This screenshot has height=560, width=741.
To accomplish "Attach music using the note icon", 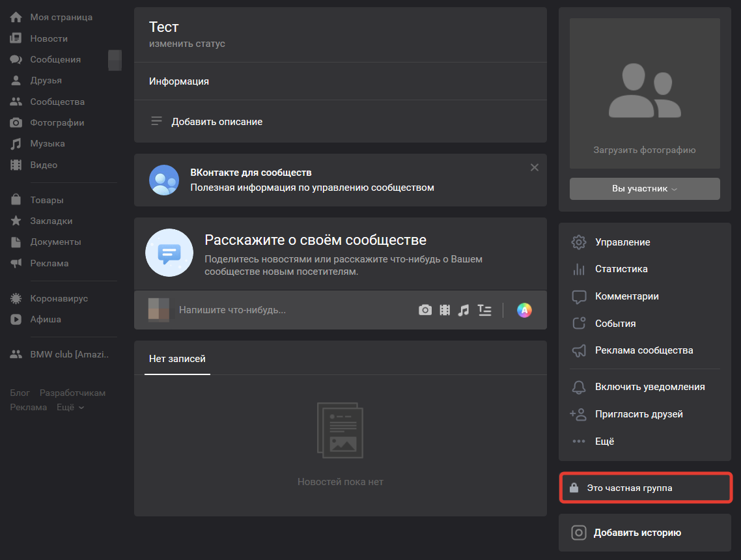I will (x=464, y=310).
